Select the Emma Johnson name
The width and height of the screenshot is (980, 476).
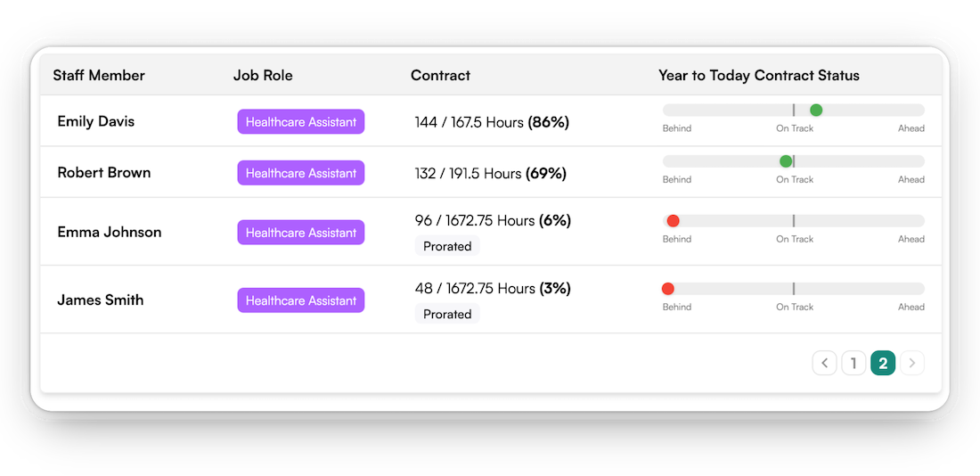[x=110, y=232]
